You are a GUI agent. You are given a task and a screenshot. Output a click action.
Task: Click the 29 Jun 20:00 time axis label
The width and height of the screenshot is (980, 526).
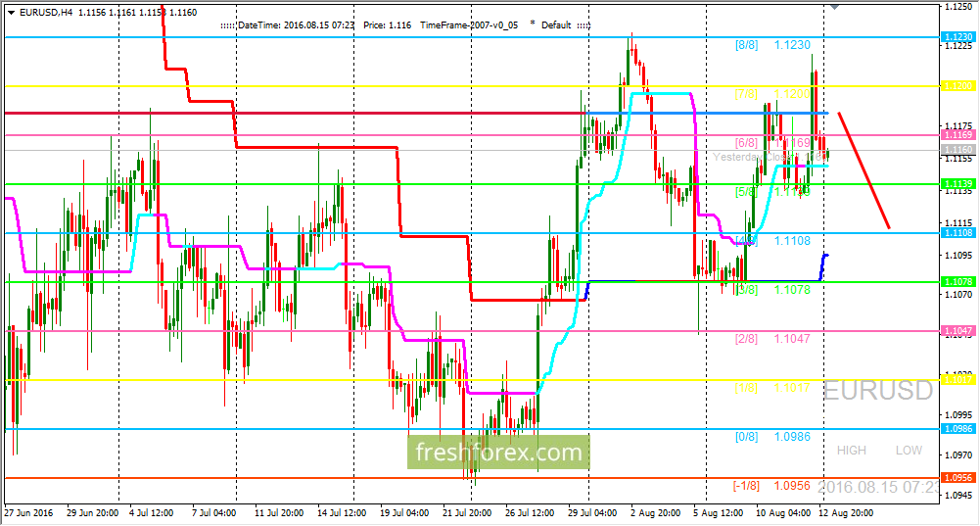pos(92,513)
